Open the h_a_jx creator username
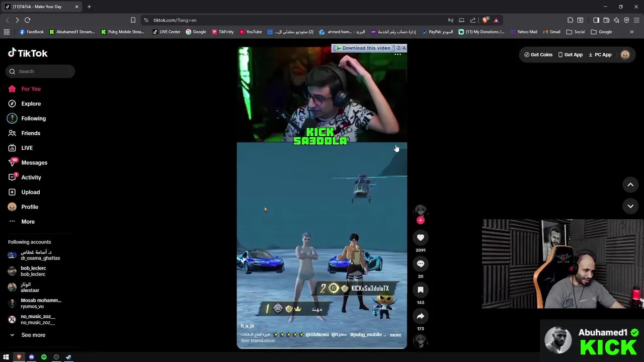This screenshot has width=644, height=362. pyautogui.click(x=247, y=326)
